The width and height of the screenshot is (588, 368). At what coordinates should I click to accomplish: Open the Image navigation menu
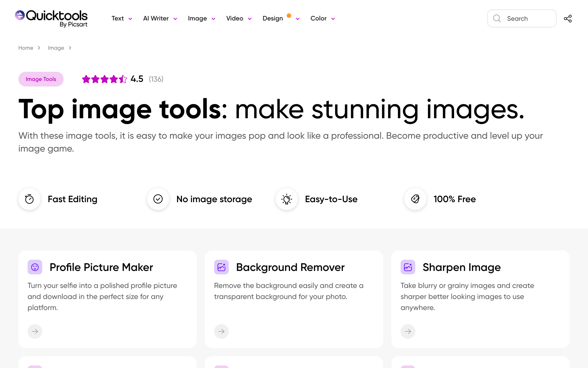point(197,18)
